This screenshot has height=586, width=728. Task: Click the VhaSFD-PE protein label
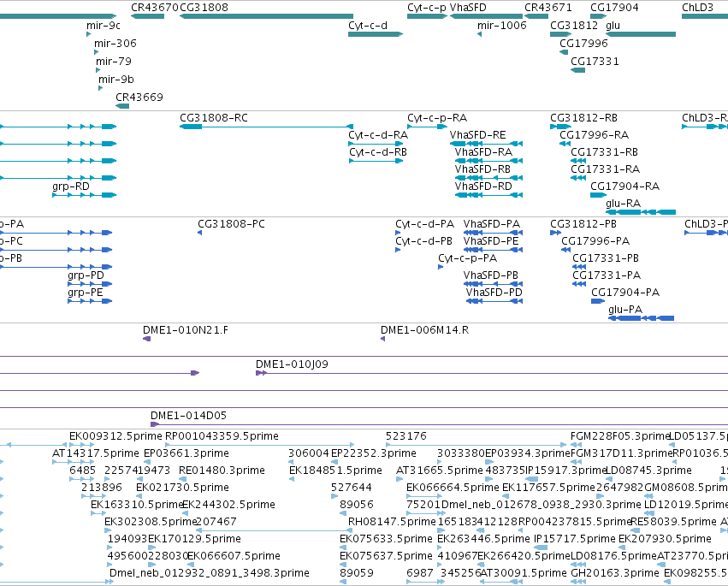(x=491, y=241)
